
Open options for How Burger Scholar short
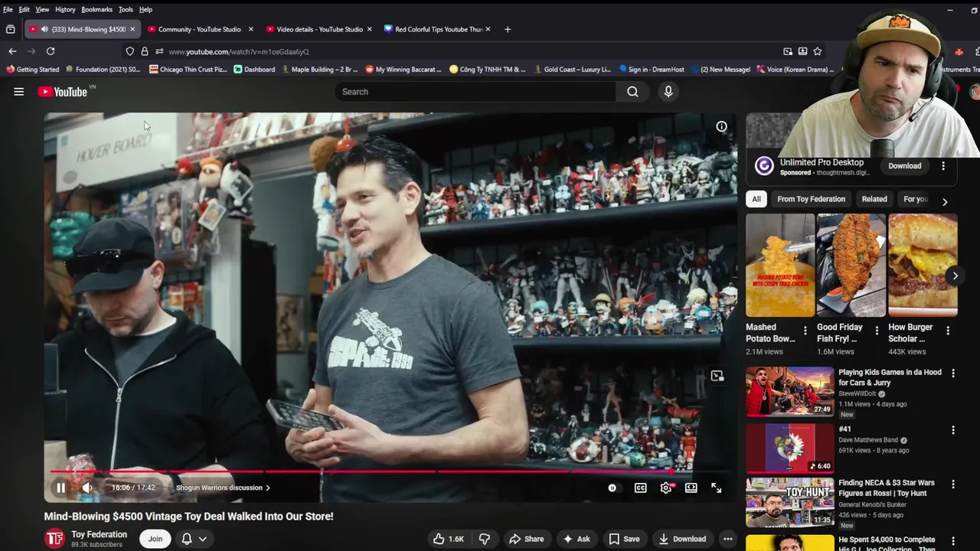click(948, 331)
